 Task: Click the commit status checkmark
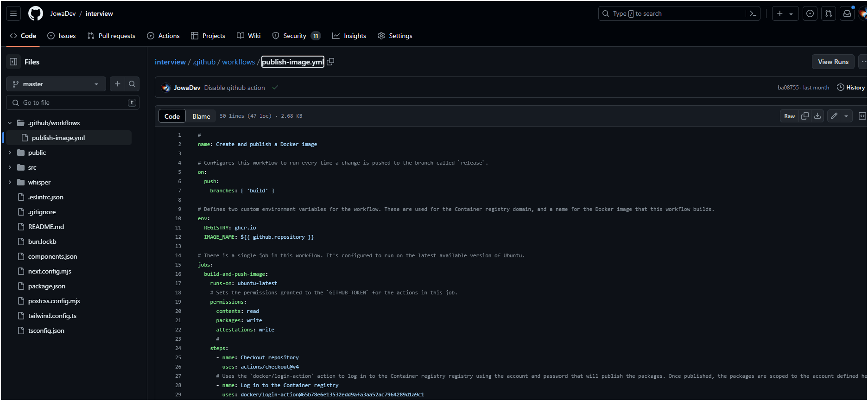(275, 87)
